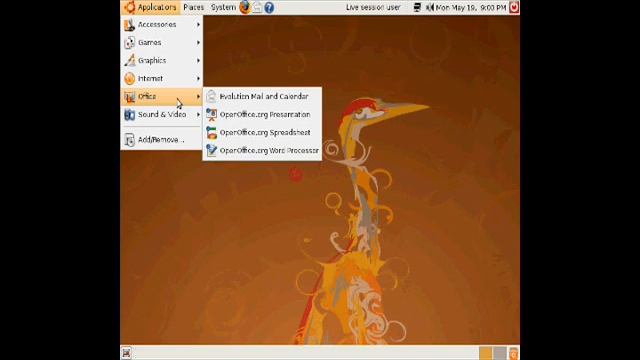Image resolution: width=640 pixels, height=360 pixels.
Task: Click the Add/Remove icon
Action: tap(129, 140)
